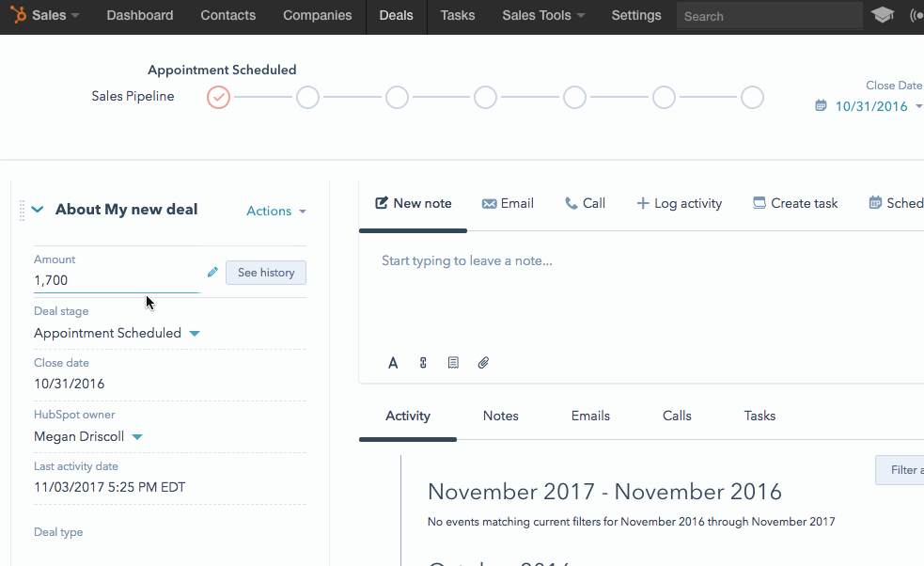Click the text formatting A icon
Viewport: 924px width, 566px height.
click(393, 363)
